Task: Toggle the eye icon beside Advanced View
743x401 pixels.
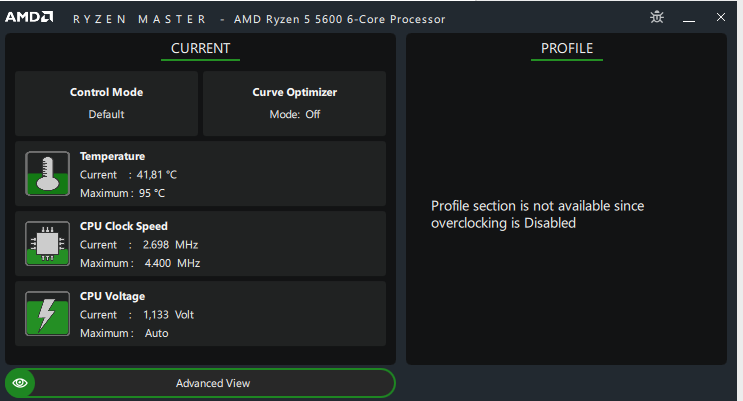Action: pyautogui.click(x=20, y=383)
